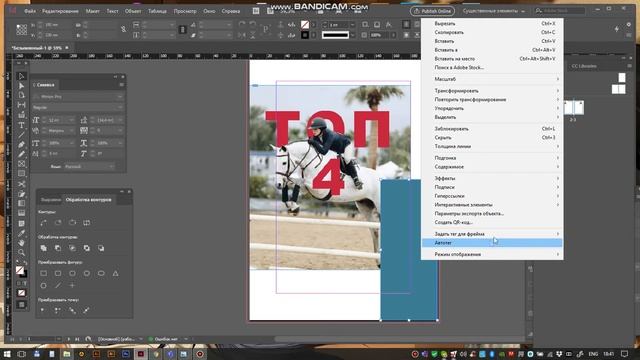Select the Eyedropper tool
The image size is (640, 360).
(21, 233)
